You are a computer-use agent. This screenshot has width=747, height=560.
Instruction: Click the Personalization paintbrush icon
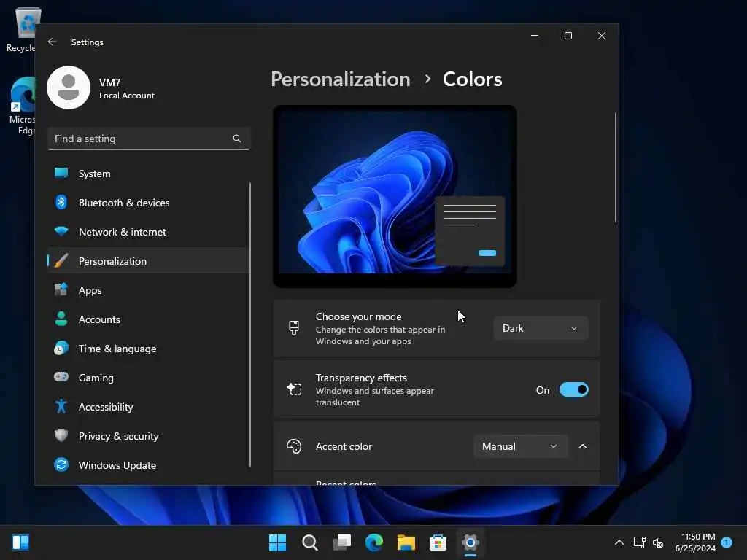(x=61, y=261)
